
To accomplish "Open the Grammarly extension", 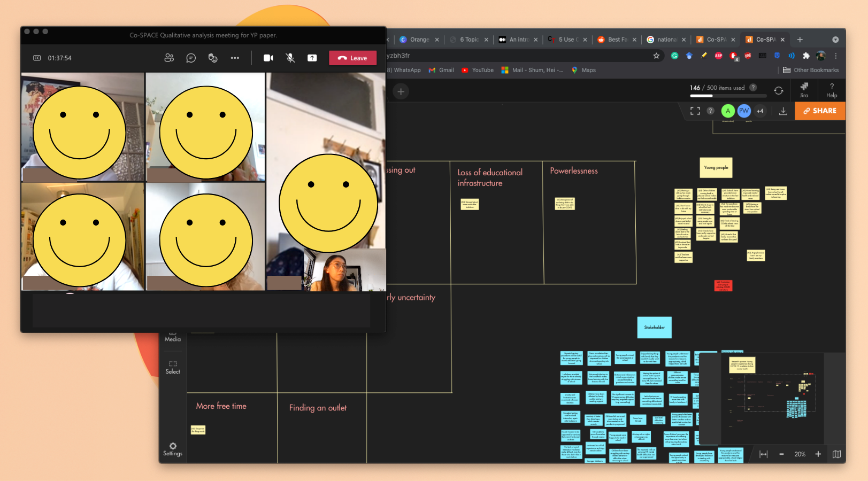I will pos(675,56).
